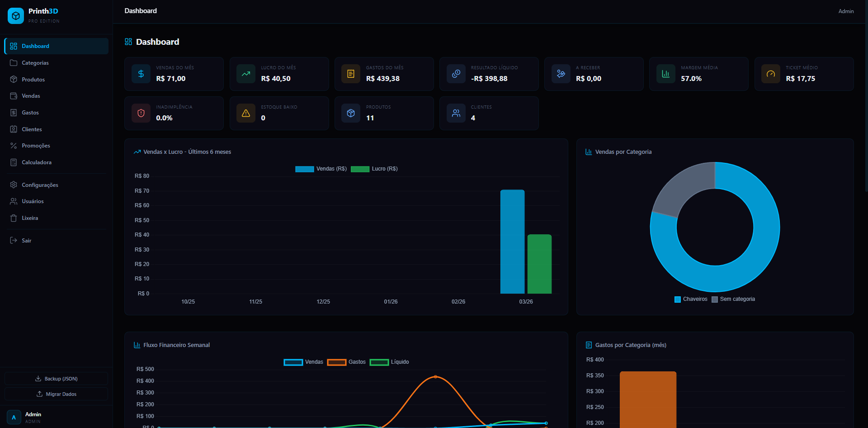Click the Resultado Líquido card icon
868x428 pixels.
coord(456,74)
